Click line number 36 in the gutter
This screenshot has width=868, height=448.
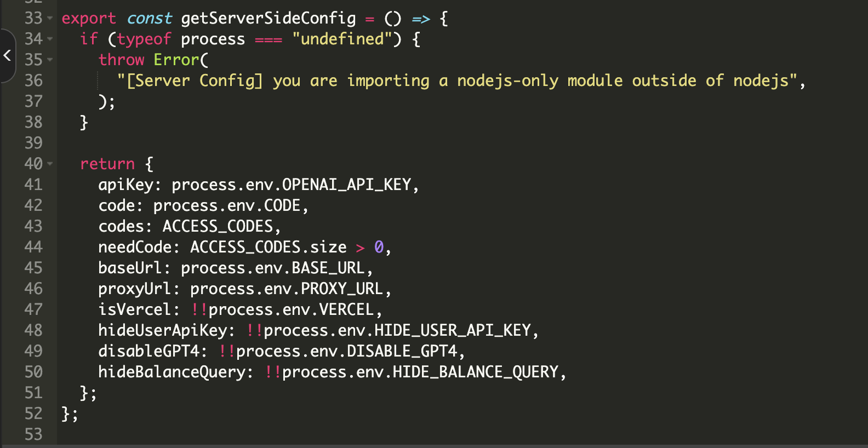tap(33, 81)
